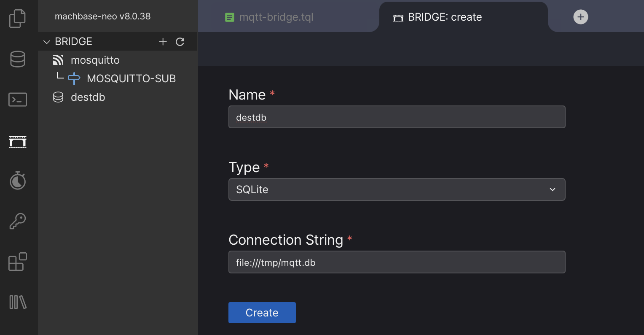Select the destdb bridge in tree
This screenshot has width=644, height=335.
88,97
